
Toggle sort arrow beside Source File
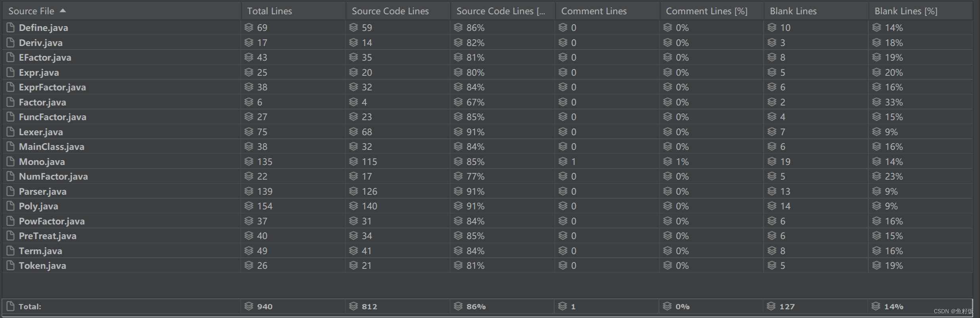tap(63, 11)
